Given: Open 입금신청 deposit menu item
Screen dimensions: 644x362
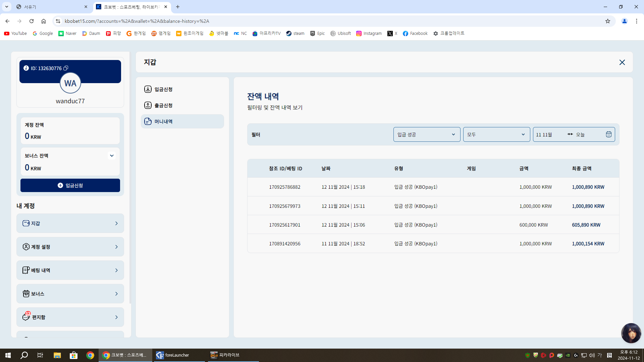Looking at the screenshot, I should pyautogui.click(x=182, y=89).
